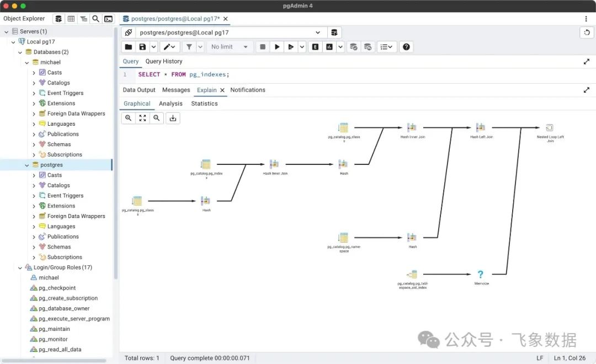The height and width of the screenshot is (364, 596).
Task: Click the reset layout icon at top right
Action: tap(587, 33)
